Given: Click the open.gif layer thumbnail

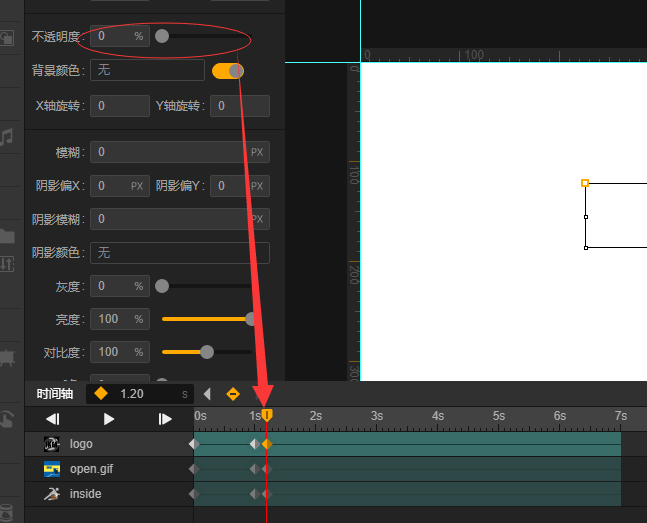Looking at the screenshot, I should click(x=52, y=469).
